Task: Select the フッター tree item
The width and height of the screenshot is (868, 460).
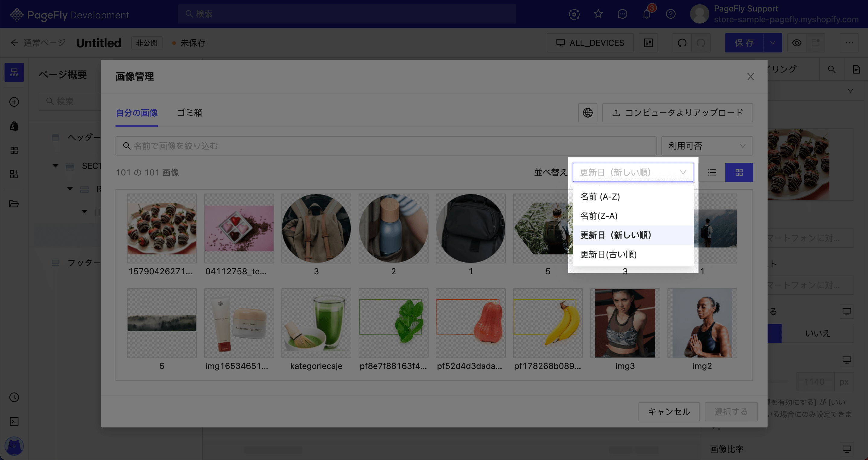Action: click(x=84, y=263)
